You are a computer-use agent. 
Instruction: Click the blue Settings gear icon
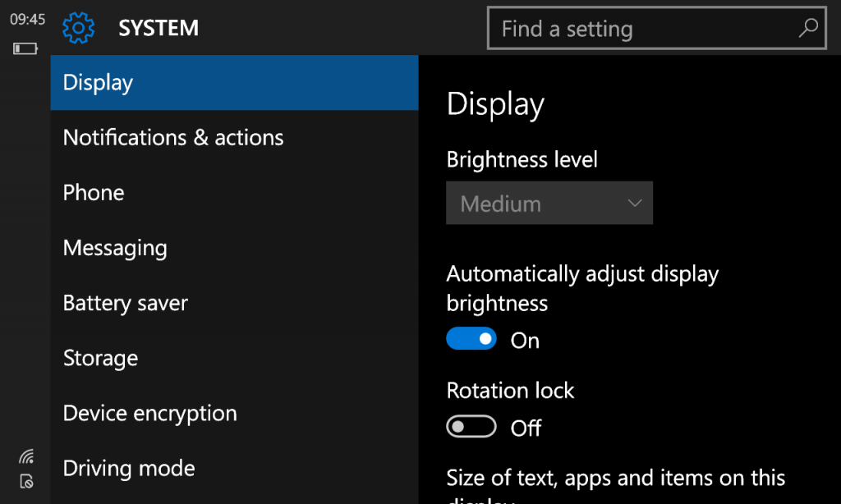[x=78, y=28]
